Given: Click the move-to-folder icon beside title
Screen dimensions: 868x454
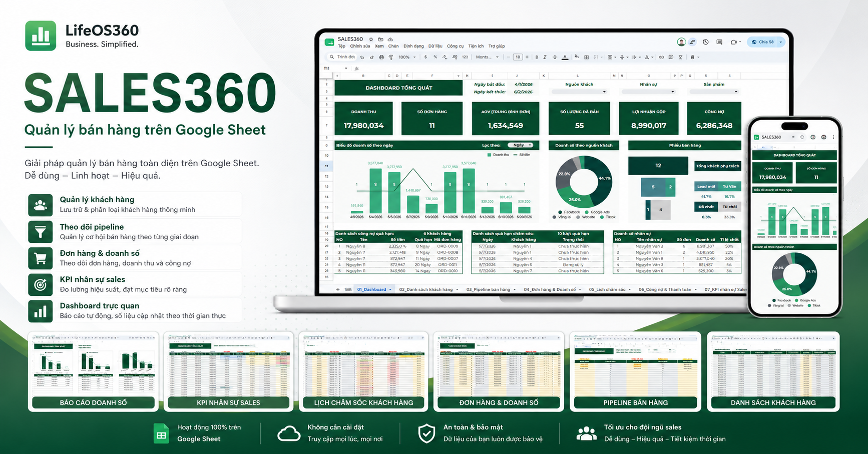Looking at the screenshot, I should [x=380, y=39].
